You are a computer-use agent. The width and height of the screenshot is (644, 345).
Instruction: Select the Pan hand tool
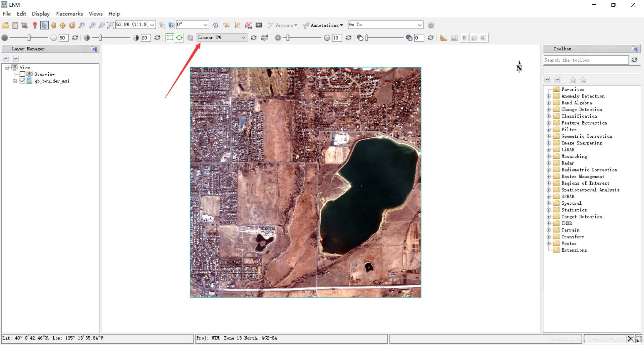coord(53,25)
